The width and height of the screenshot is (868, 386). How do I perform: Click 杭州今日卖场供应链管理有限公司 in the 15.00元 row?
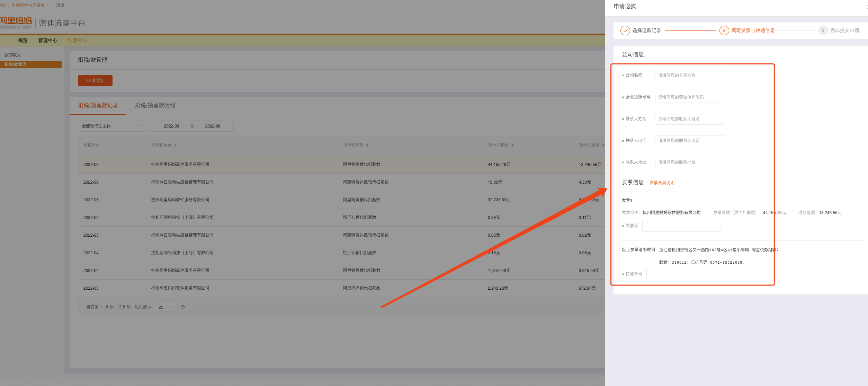click(x=182, y=182)
